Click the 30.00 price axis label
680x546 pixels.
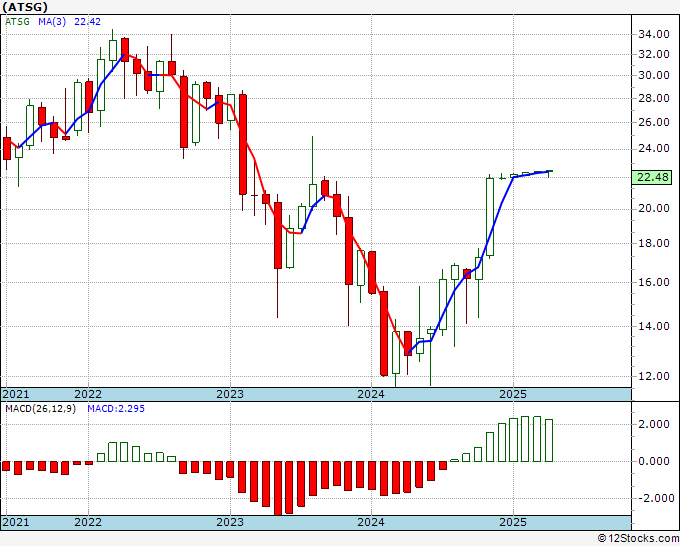coord(654,75)
